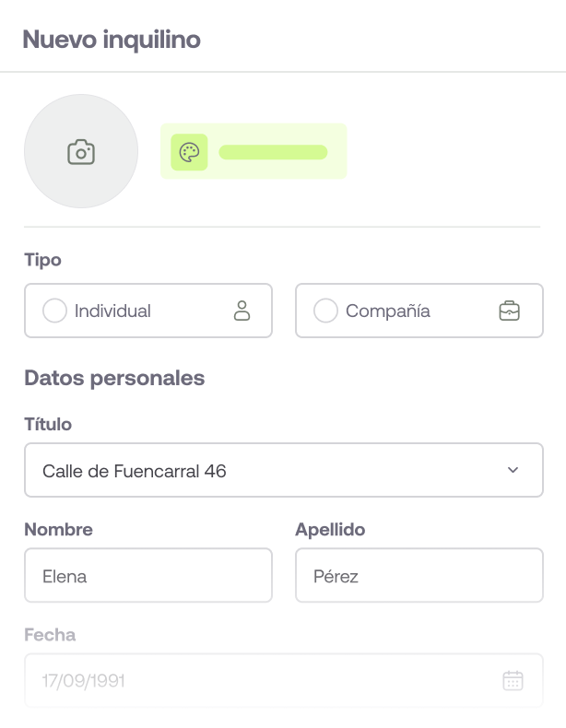Click the Individual option label text
Screen dimensions: 566x728
[x=112, y=311]
